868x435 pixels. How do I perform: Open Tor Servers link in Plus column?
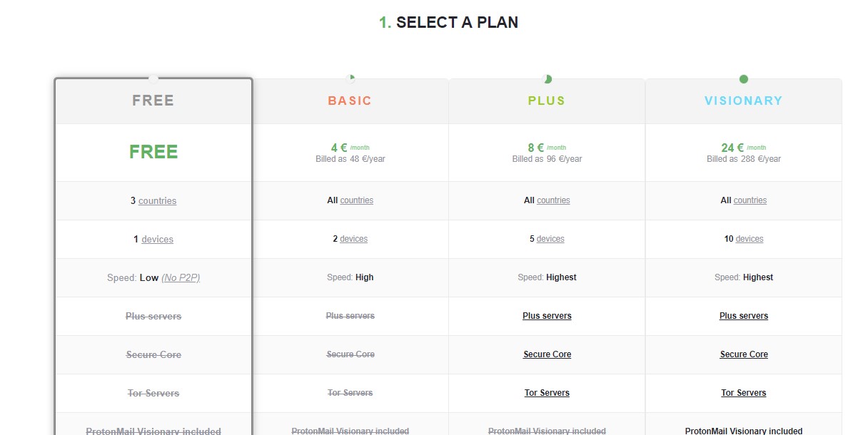[547, 393]
